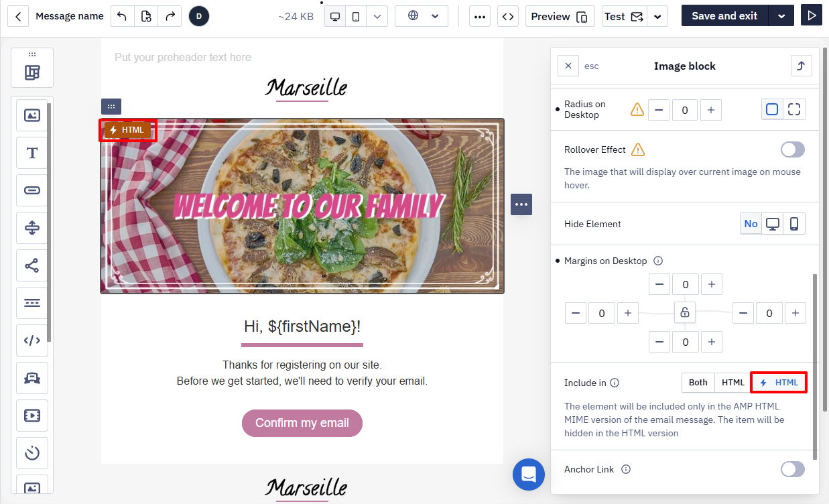The image size is (829, 504).
Task: Select the Timer block tool
Action: click(31, 453)
